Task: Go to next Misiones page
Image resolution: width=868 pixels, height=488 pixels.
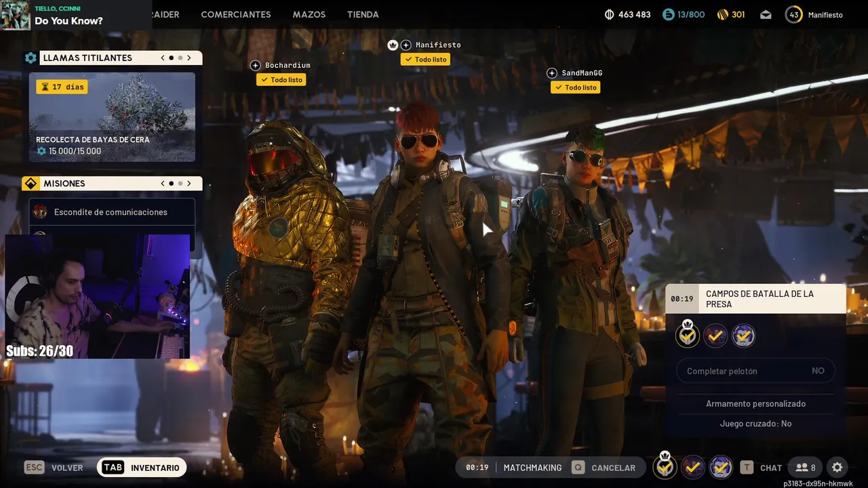Action: pyautogui.click(x=189, y=184)
